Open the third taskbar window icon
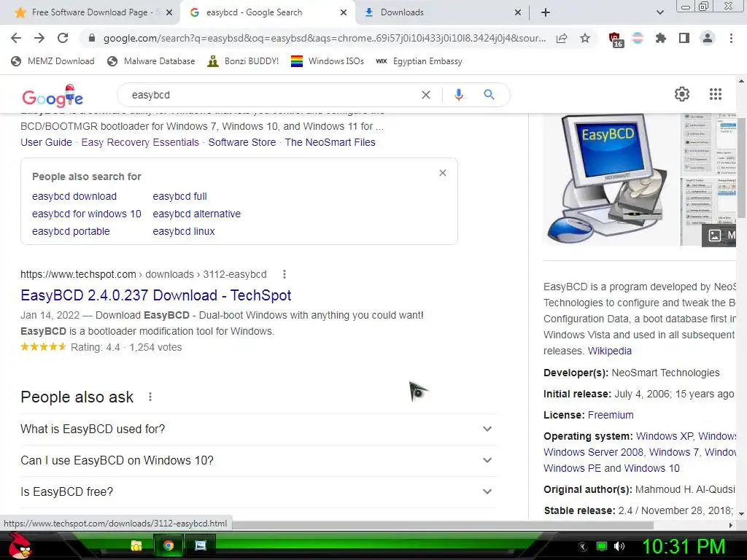The height and width of the screenshot is (560, 747). (x=201, y=545)
